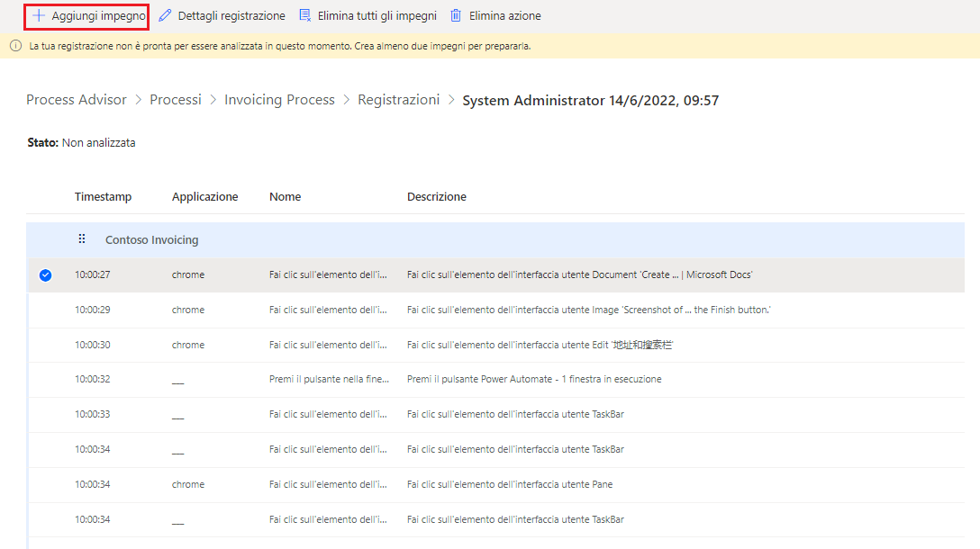The width and height of the screenshot is (980, 549).
Task: Click the plus icon for Aggiungi impegno
Action: pos(38,15)
